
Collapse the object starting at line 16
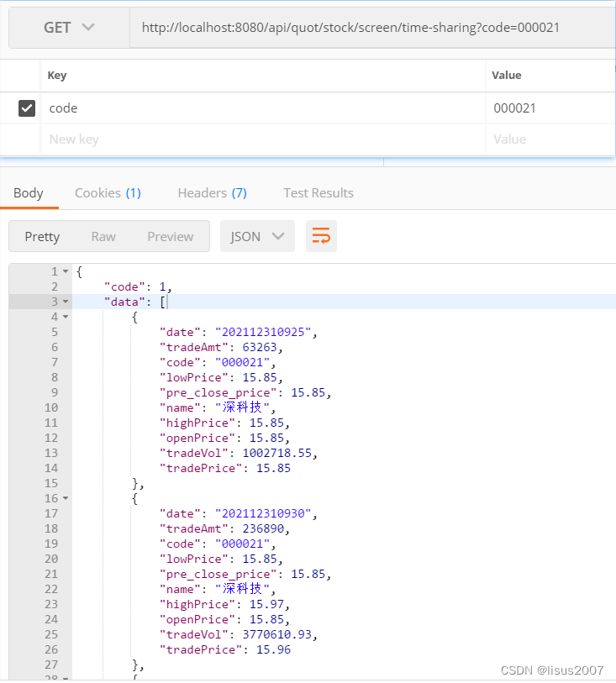pyautogui.click(x=66, y=498)
